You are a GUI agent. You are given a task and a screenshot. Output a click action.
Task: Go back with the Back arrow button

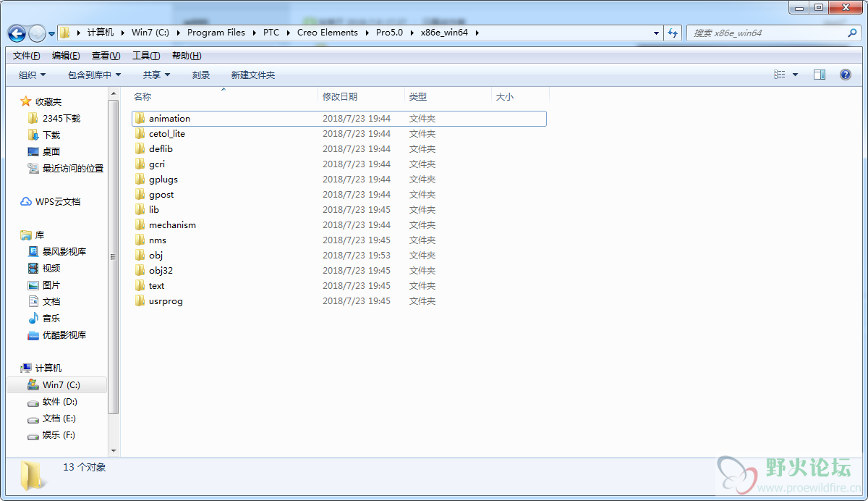(x=17, y=33)
